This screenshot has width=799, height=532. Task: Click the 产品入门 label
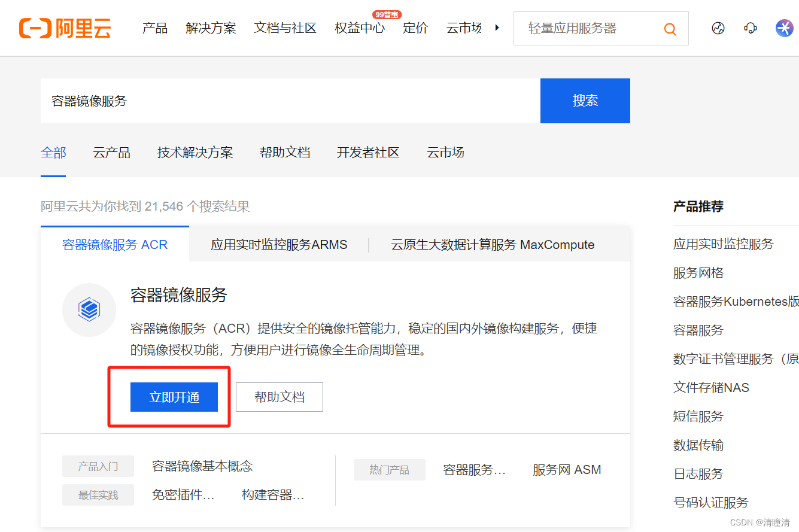coord(98,466)
